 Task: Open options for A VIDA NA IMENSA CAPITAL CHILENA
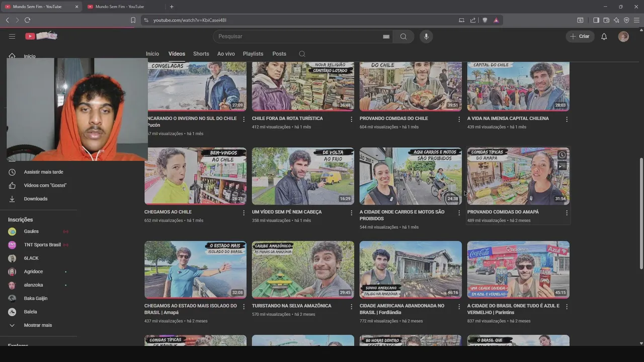tap(567, 119)
